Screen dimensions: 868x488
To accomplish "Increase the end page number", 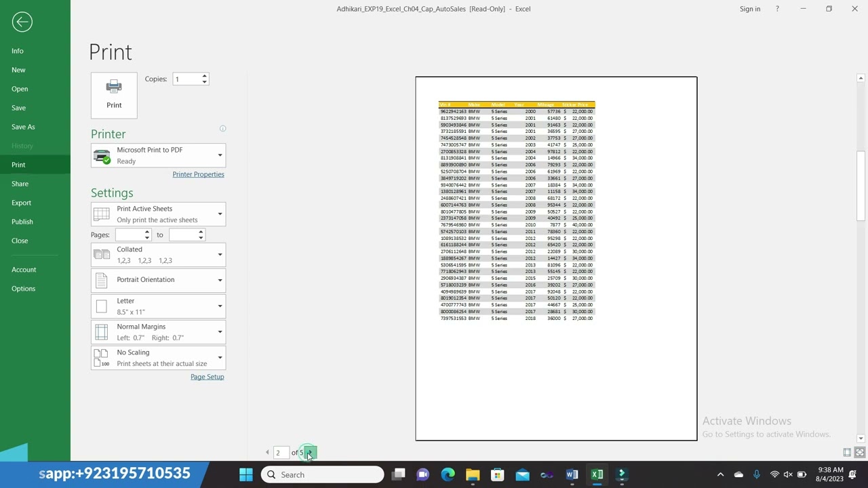I will (201, 232).
